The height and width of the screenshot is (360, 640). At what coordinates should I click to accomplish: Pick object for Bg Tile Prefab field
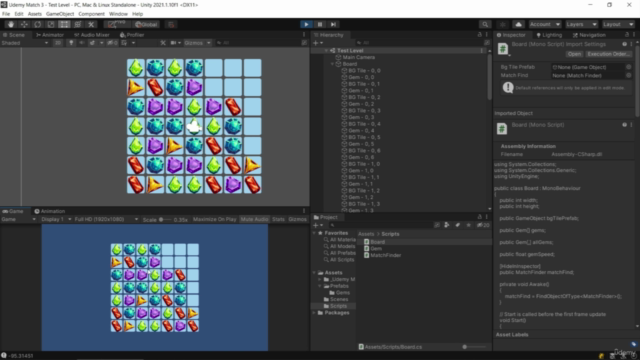tap(629, 67)
